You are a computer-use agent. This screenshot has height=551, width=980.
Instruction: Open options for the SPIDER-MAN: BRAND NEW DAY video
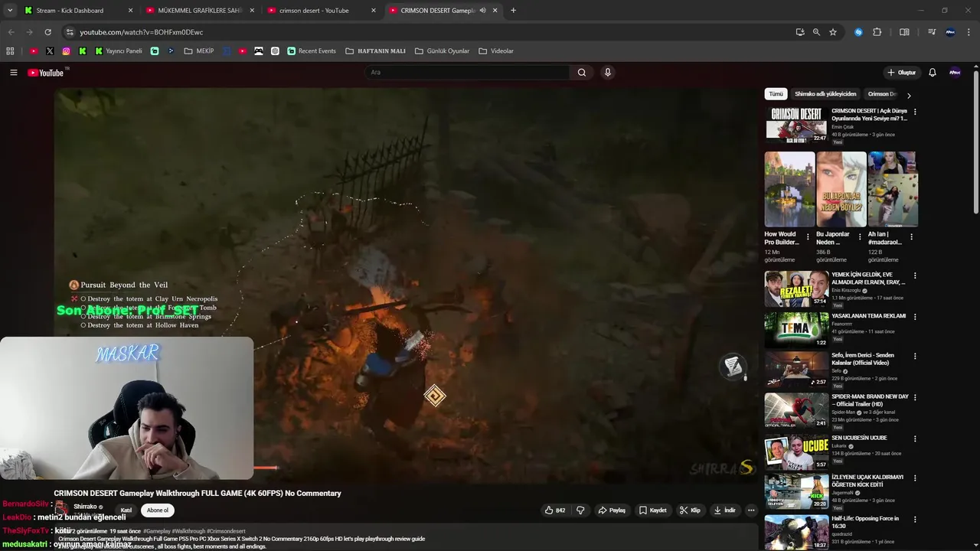(915, 397)
